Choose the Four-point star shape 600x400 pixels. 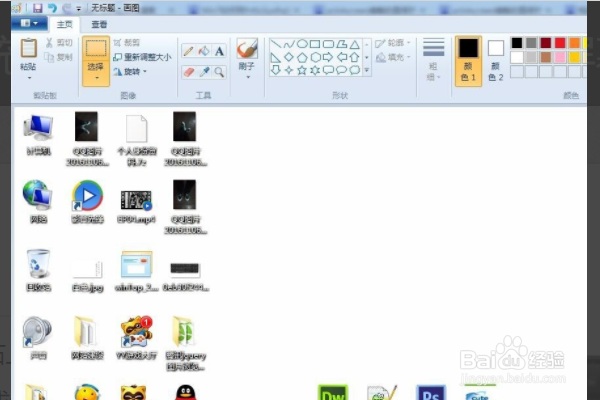point(289,70)
